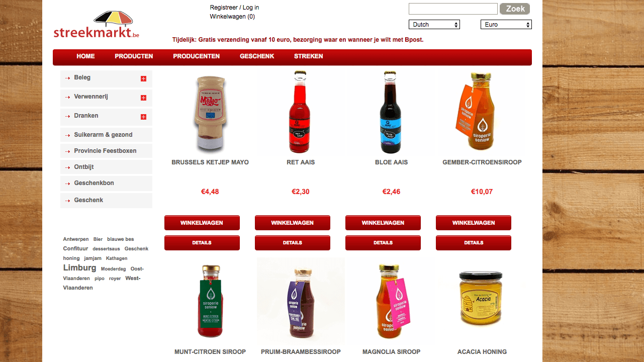Click the Limburg tag link

point(79,268)
